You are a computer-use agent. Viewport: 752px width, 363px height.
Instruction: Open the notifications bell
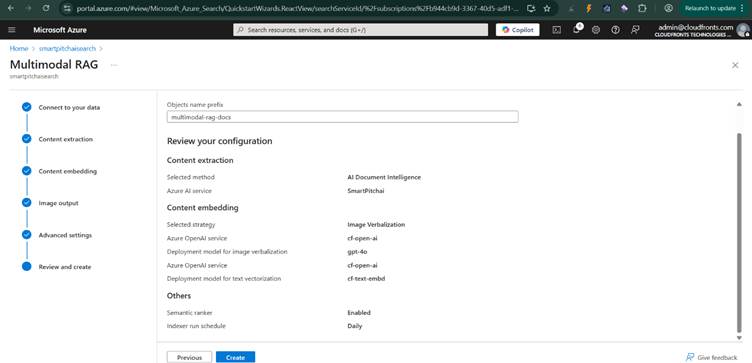click(576, 30)
